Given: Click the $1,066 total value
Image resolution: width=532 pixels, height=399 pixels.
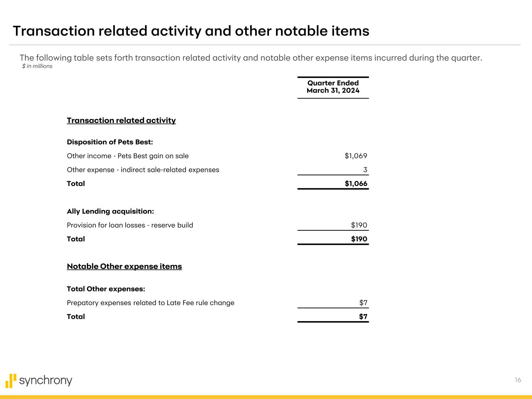Looking at the screenshot, I should tap(356, 184).
